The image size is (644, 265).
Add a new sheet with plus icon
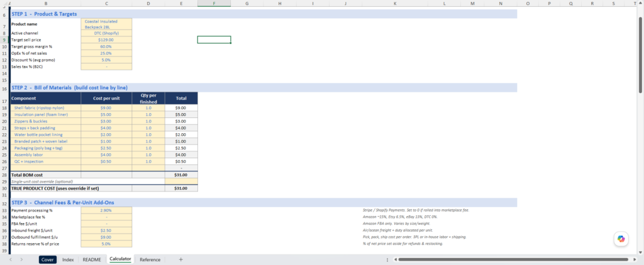coord(180,260)
